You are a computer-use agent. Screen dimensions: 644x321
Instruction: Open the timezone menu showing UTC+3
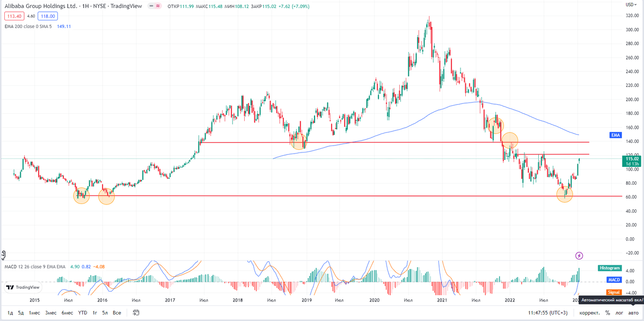coord(548,312)
